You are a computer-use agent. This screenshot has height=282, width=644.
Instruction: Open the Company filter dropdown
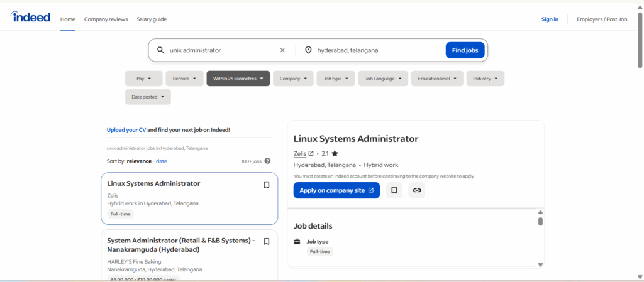(x=293, y=79)
